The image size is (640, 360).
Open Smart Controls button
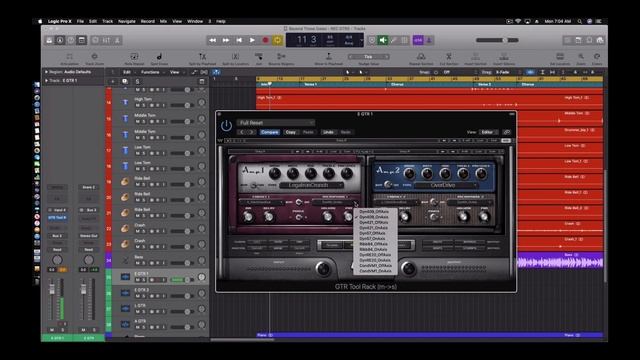pyautogui.click(x=96, y=40)
